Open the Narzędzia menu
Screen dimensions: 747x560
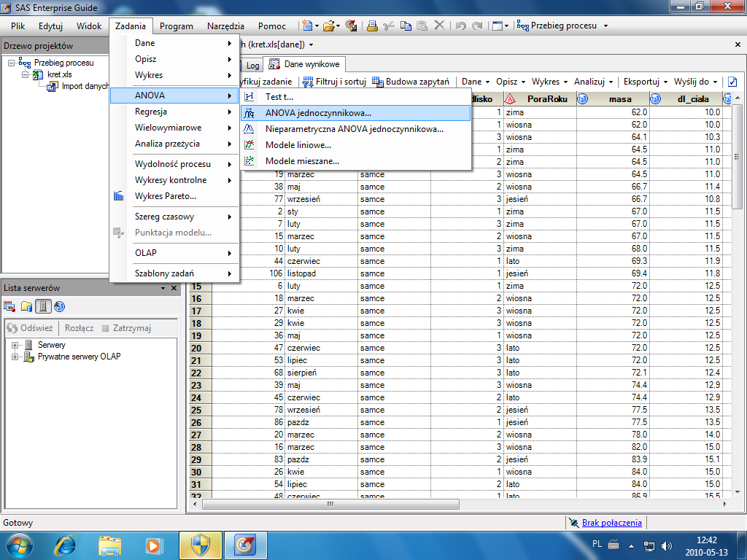225,26
